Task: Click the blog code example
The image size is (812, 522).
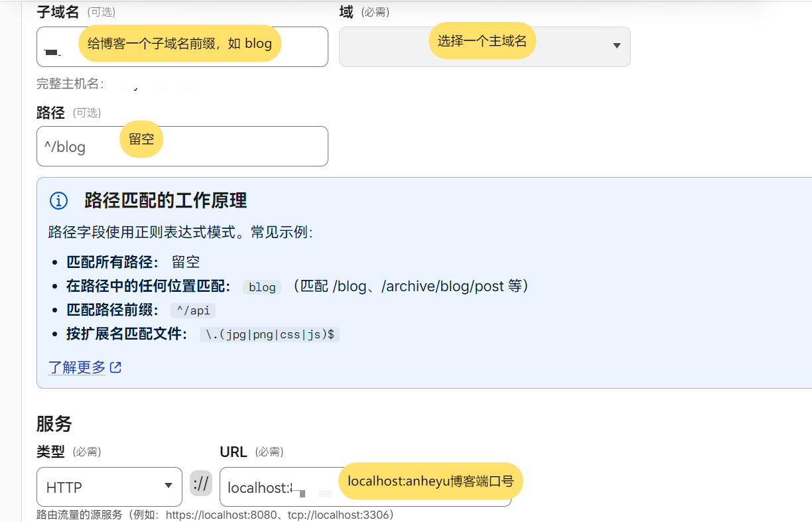Action: (262, 287)
